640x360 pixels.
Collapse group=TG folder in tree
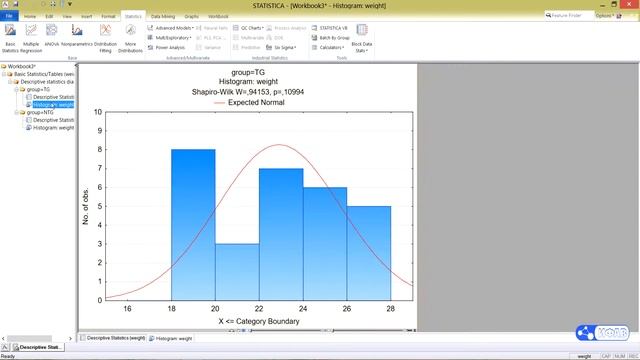tap(17, 89)
